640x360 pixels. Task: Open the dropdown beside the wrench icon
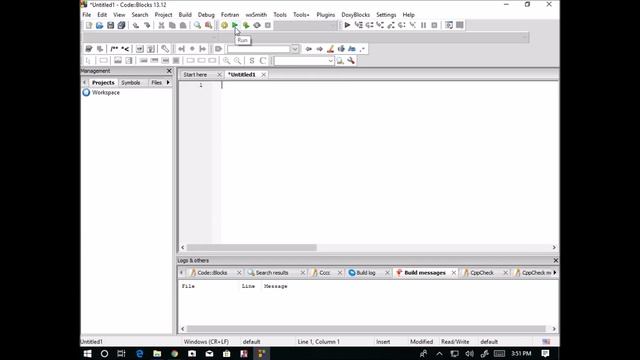click(330, 61)
